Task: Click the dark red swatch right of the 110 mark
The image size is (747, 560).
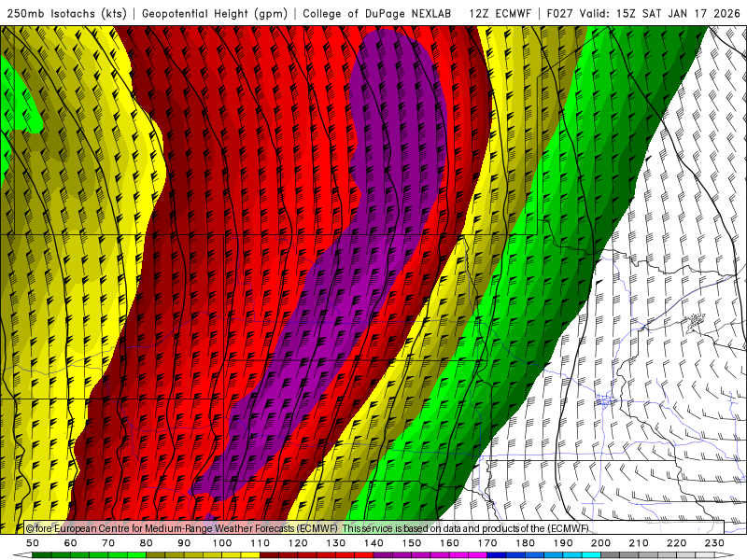Action: (x=269, y=555)
